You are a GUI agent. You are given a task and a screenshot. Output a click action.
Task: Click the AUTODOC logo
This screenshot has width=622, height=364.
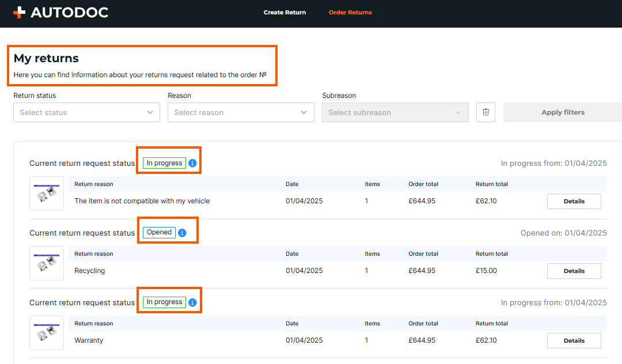tap(60, 12)
